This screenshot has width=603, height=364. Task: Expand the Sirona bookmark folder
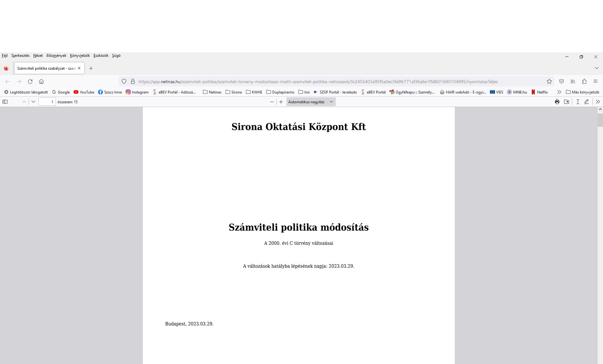[234, 92]
